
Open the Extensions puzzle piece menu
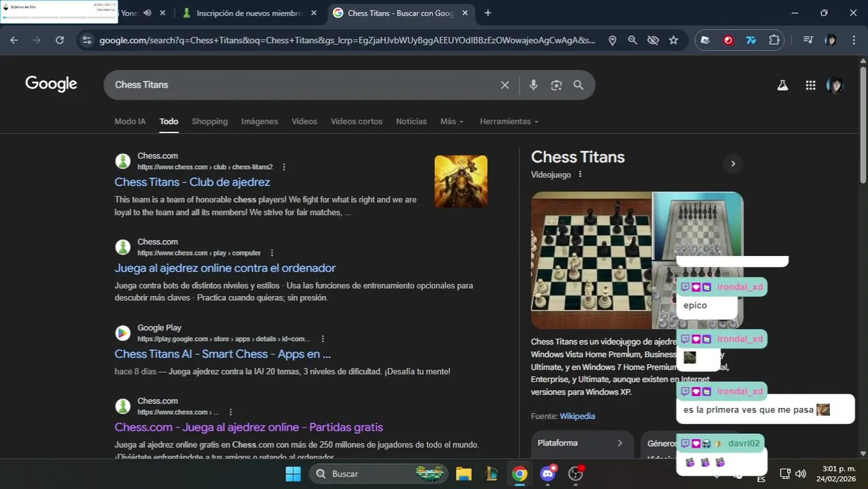774,40
